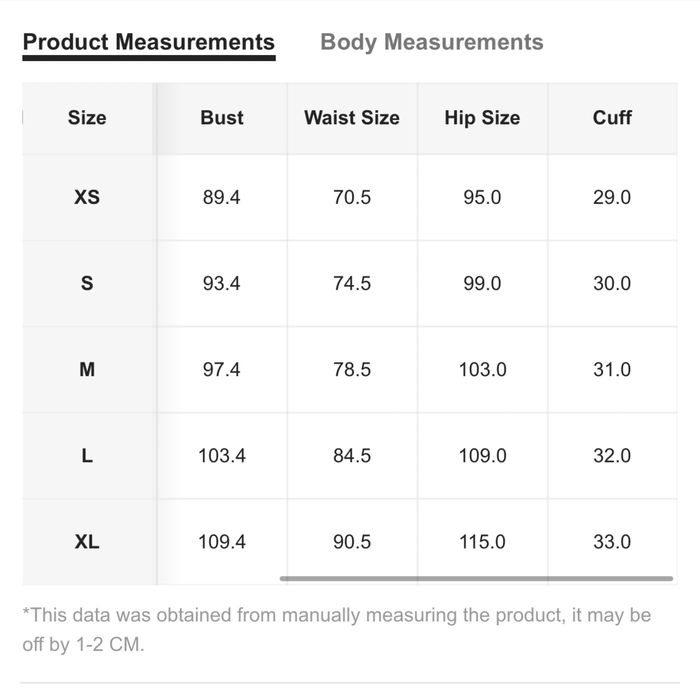
Task: Click the Bust column header
Action: click(x=221, y=118)
